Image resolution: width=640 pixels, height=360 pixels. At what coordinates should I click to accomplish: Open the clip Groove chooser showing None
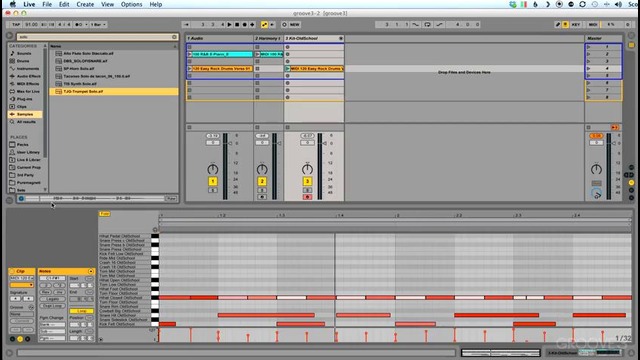click(22, 314)
